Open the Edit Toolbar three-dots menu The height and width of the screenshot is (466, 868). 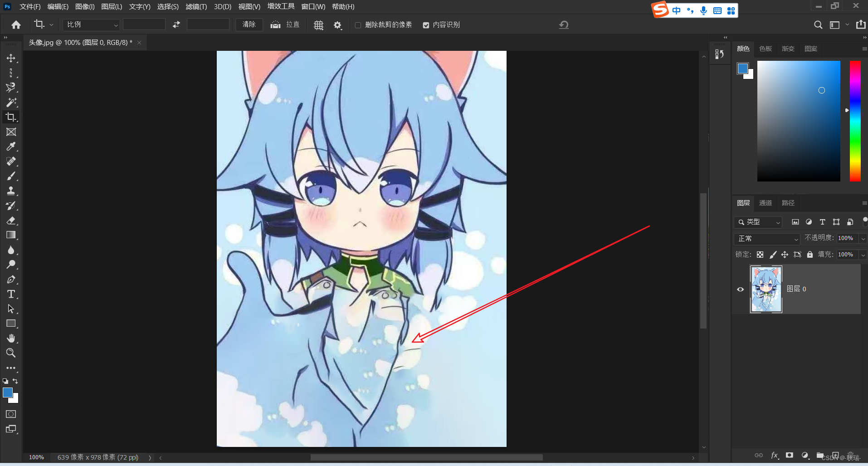pyautogui.click(x=11, y=368)
